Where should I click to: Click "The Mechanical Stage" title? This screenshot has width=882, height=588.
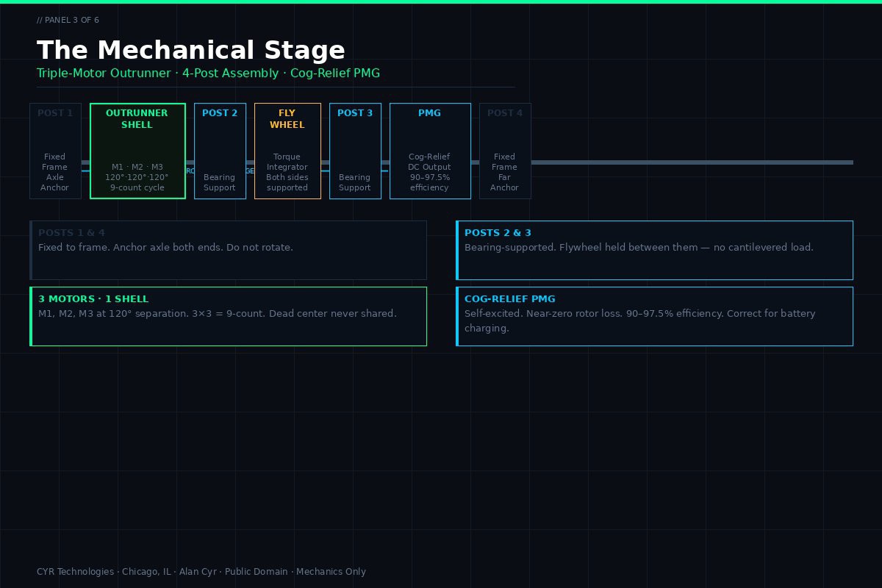tap(191, 51)
